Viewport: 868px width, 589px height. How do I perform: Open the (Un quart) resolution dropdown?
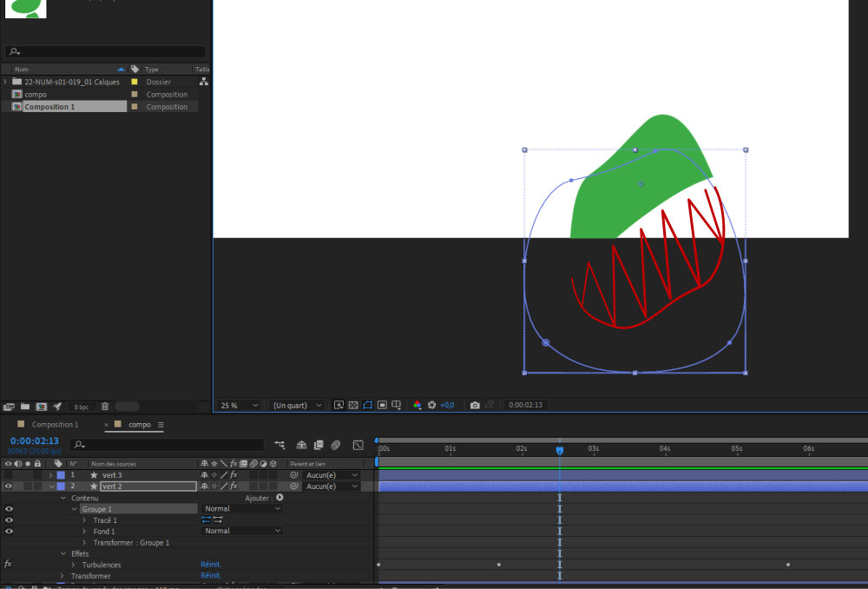pyautogui.click(x=297, y=405)
